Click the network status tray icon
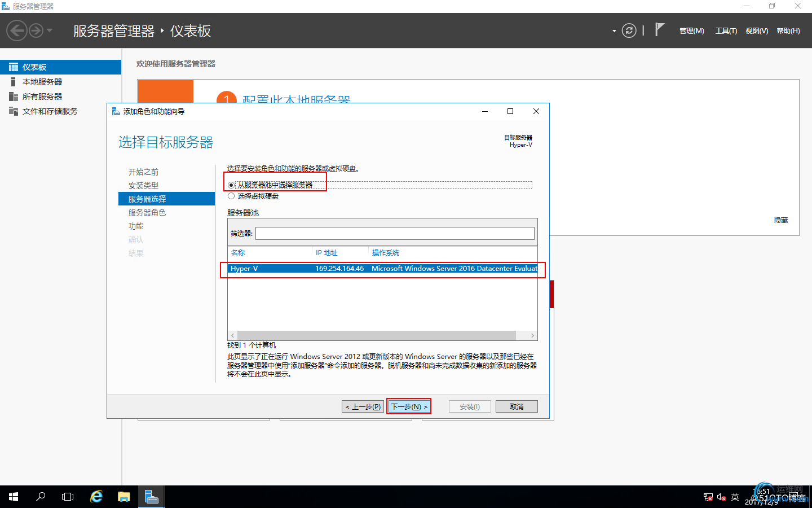The image size is (812, 508). click(708, 497)
